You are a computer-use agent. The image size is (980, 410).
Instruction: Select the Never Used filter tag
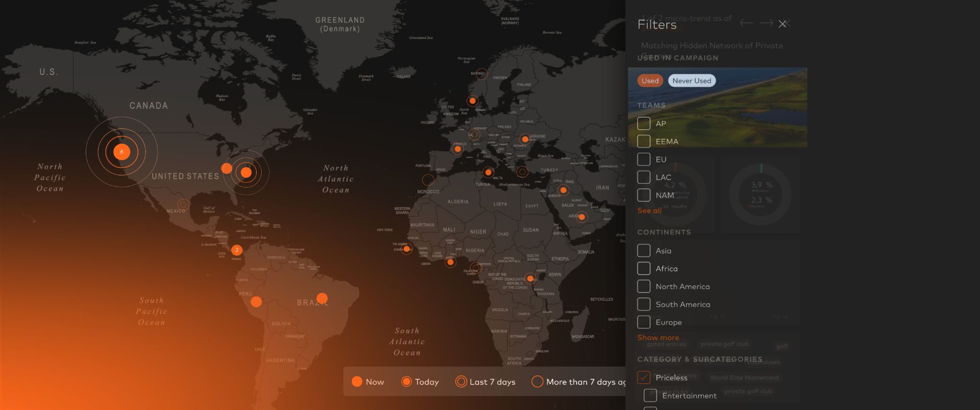691,81
